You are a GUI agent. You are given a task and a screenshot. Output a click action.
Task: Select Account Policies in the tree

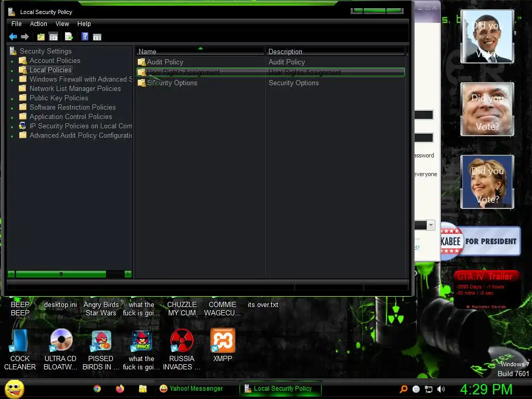pos(55,60)
